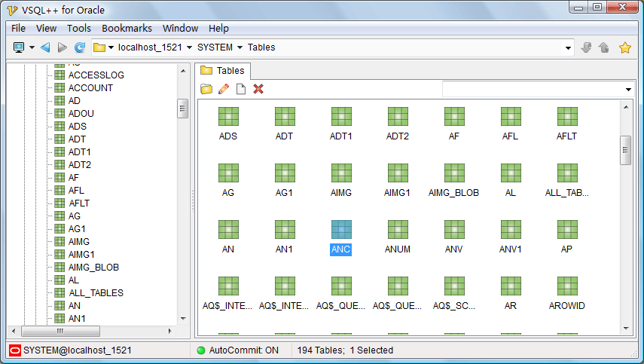
Task: Click the open folder icon in panel toolbar
Action: tap(206, 89)
